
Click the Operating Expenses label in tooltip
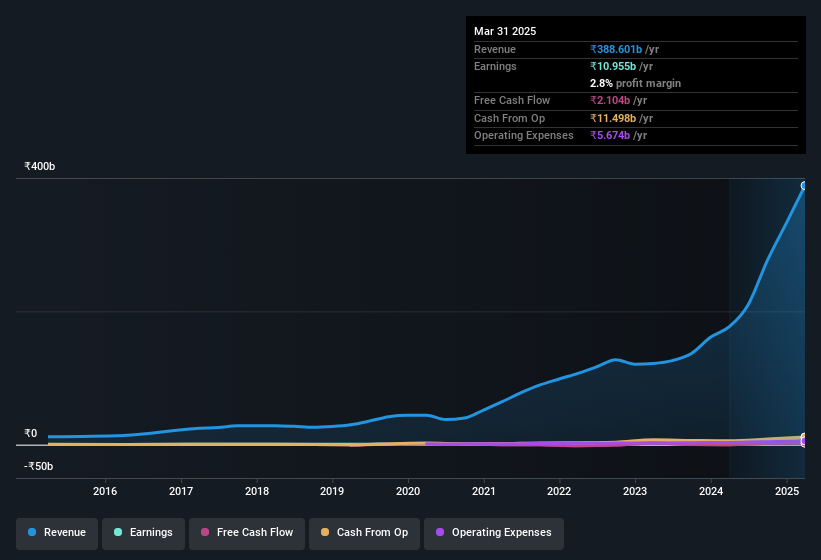[x=524, y=136]
